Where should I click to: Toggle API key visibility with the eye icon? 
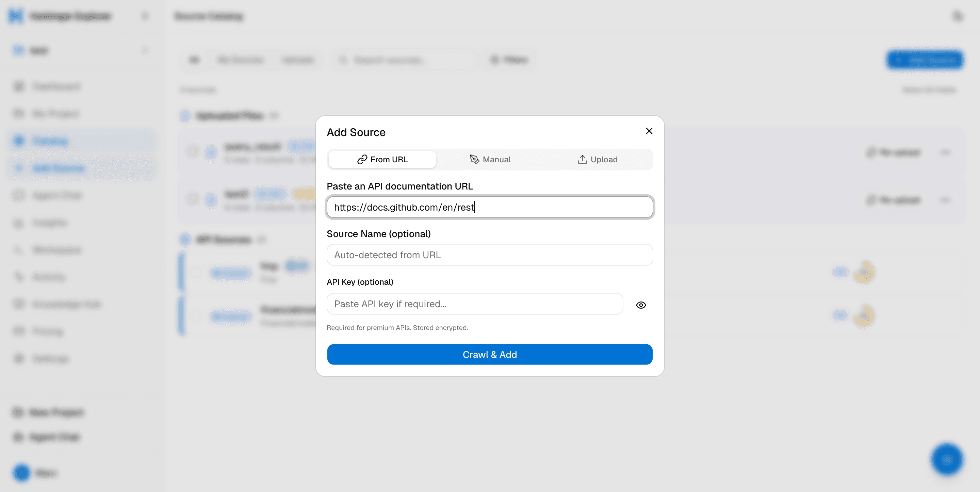[641, 305]
